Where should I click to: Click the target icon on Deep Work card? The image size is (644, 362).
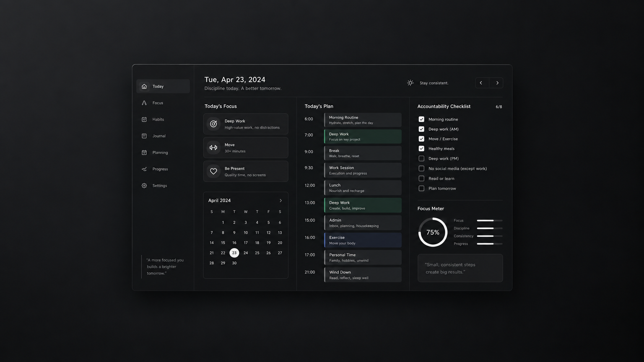point(213,124)
